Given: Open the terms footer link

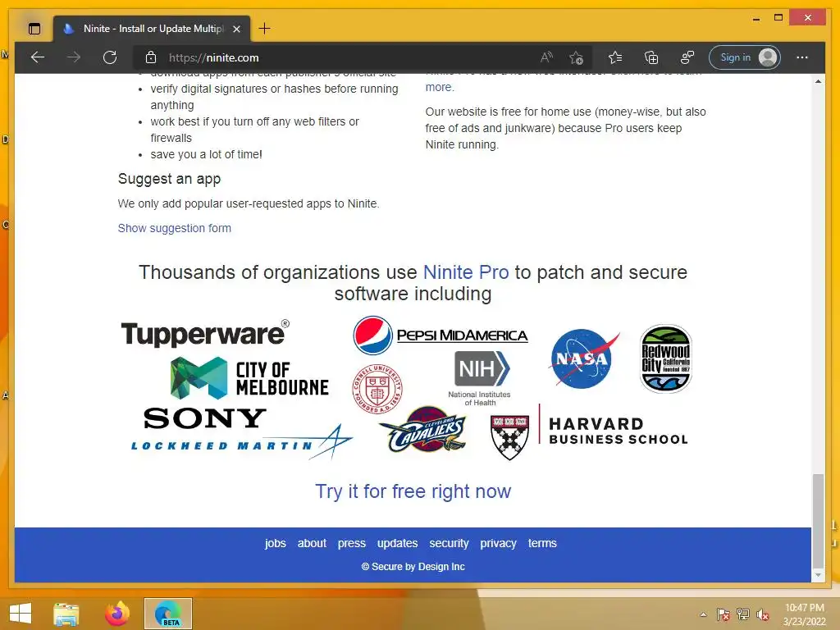Looking at the screenshot, I should (x=542, y=543).
